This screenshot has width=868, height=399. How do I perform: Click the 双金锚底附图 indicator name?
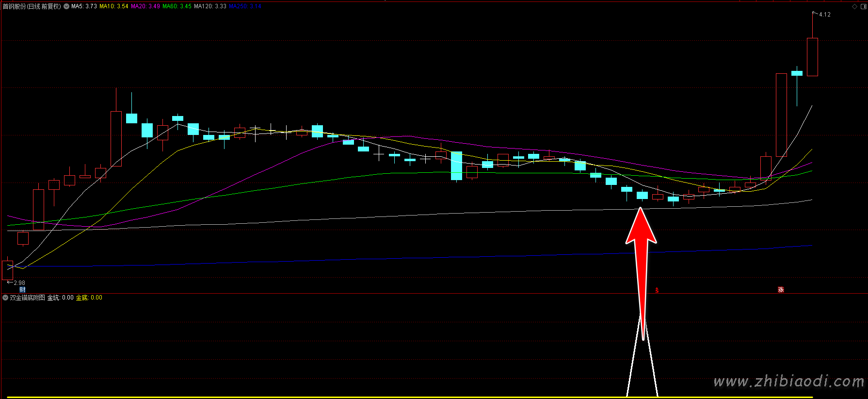coord(27,298)
